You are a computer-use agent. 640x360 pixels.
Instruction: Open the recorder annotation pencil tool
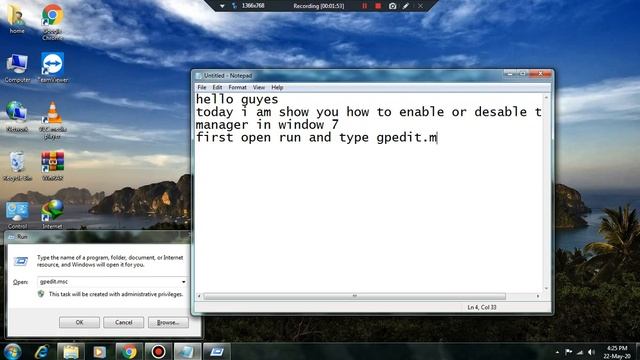(x=406, y=6)
